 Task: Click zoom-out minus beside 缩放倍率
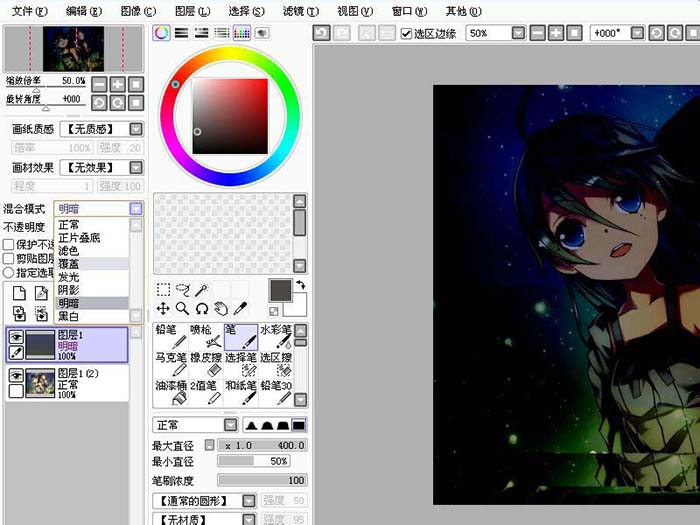tap(99, 84)
